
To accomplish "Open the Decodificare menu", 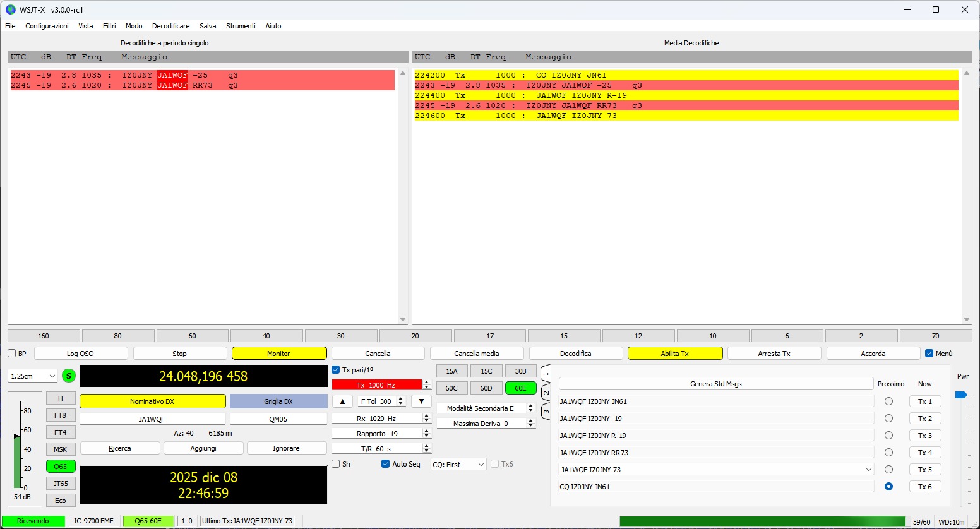I will (x=170, y=26).
